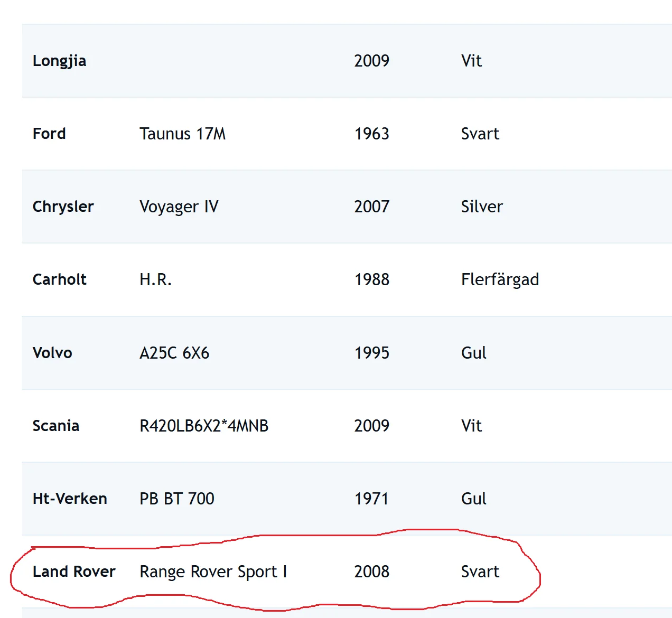The image size is (672, 618).
Task: Click the R420LB6X2*4MNB model text
Action: point(204,426)
